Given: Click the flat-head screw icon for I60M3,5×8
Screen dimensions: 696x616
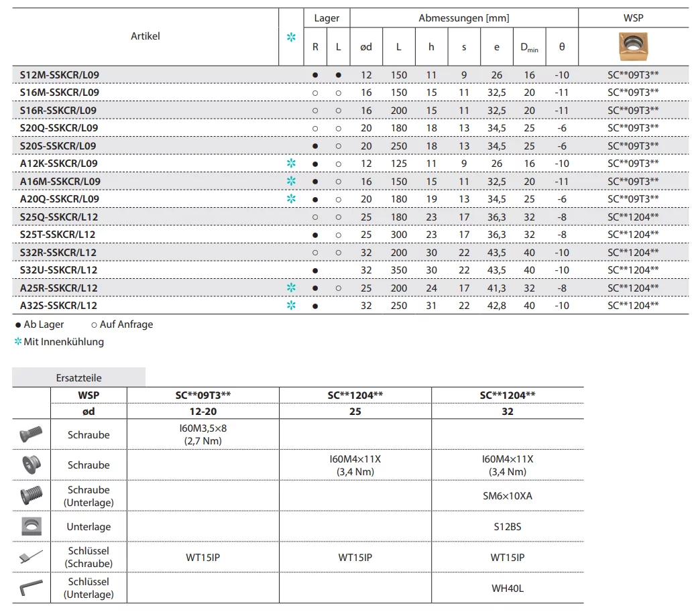Looking at the screenshot, I should 32,434.
